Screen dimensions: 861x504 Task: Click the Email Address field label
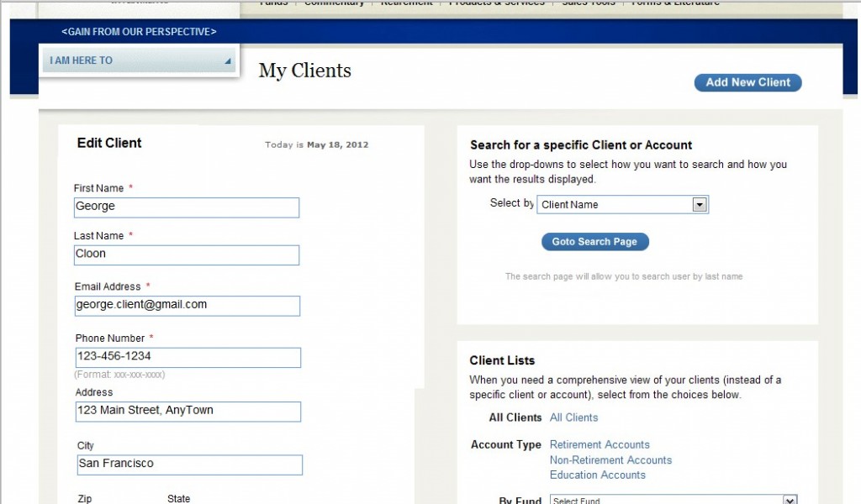click(x=108, y=286)
